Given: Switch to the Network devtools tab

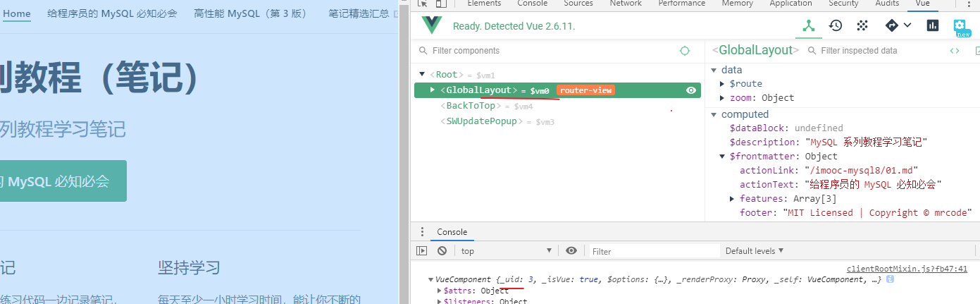Looking at the screenshot, I should (x=626, y=4).
